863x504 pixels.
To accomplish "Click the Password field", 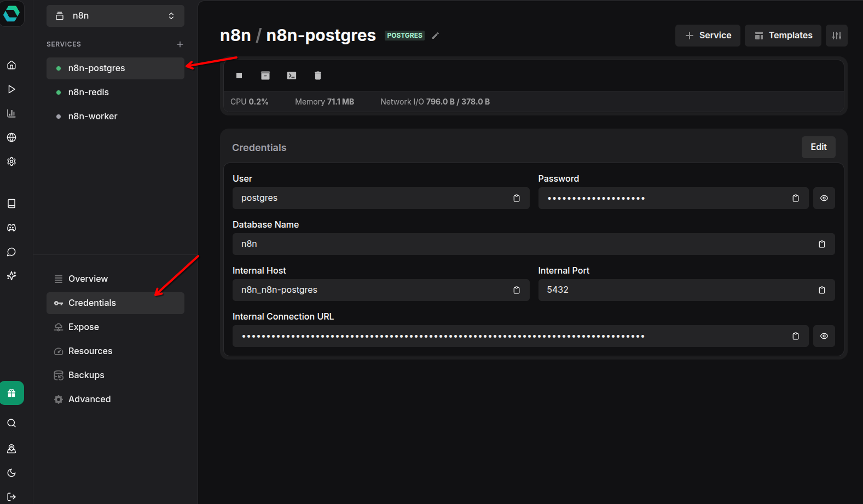I will (673, 198).
